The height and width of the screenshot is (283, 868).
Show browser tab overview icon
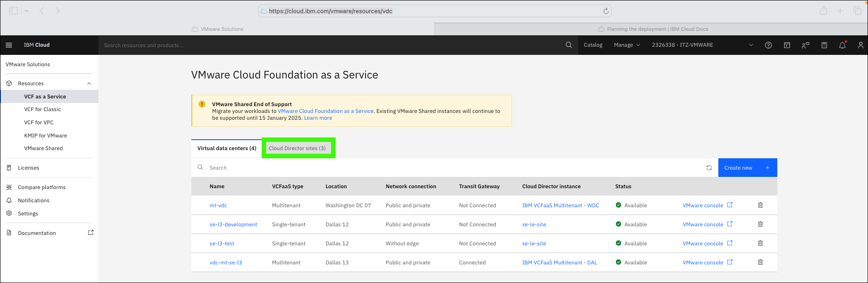click(x=857, y=10)
